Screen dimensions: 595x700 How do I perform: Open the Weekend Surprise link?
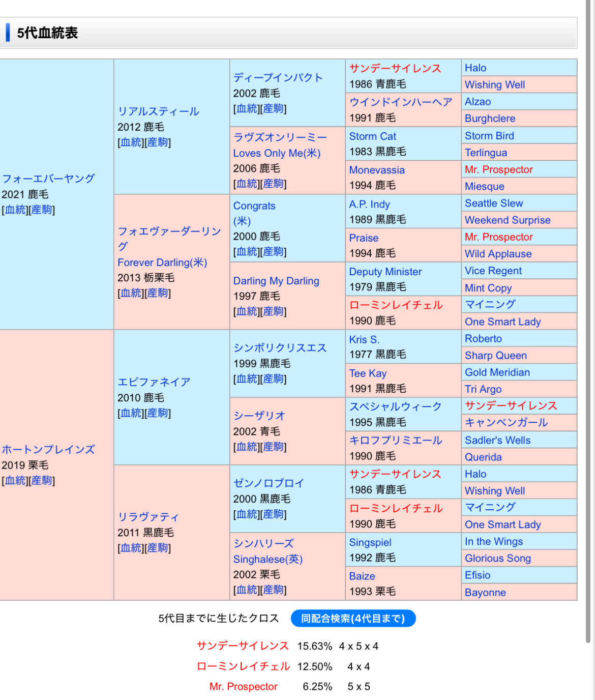(508, 220)
